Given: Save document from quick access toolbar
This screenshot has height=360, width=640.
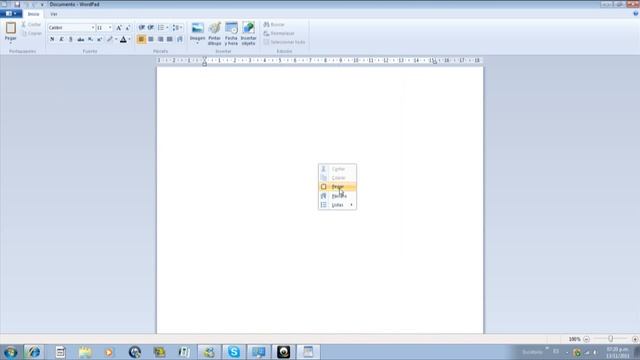Looking at the screenshot, I should (x=17, y=4).
